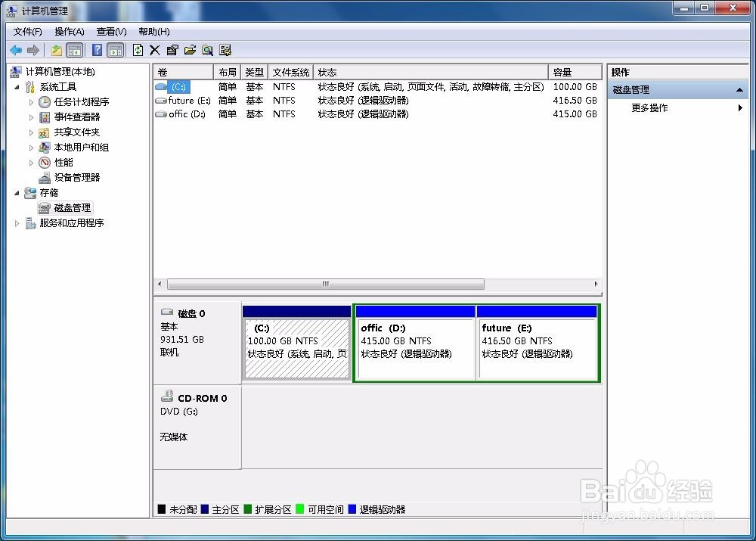The height and width of the screenshot is (541, 756).
Task: Click the Open folder toolbar icon
Action: 190,50
